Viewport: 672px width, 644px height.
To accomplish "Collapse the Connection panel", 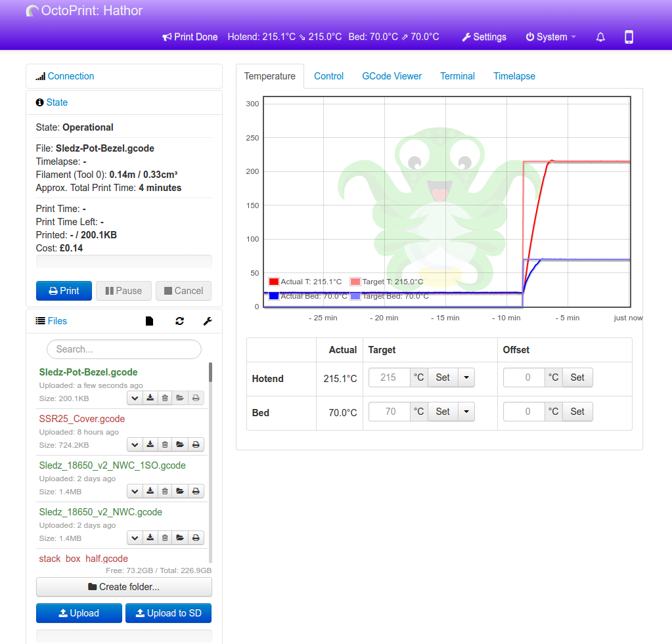I will pyautogui.click(x=70, y=76).
